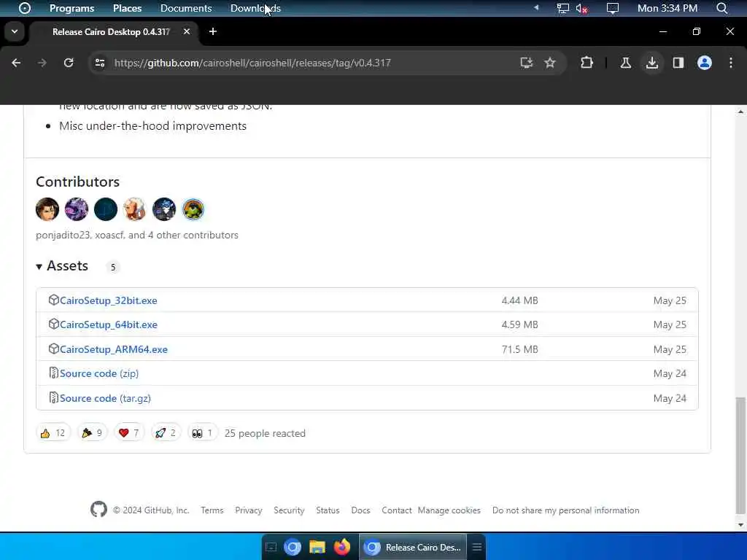
Task: Open the Terms footer link
Action: coord(212,510)
